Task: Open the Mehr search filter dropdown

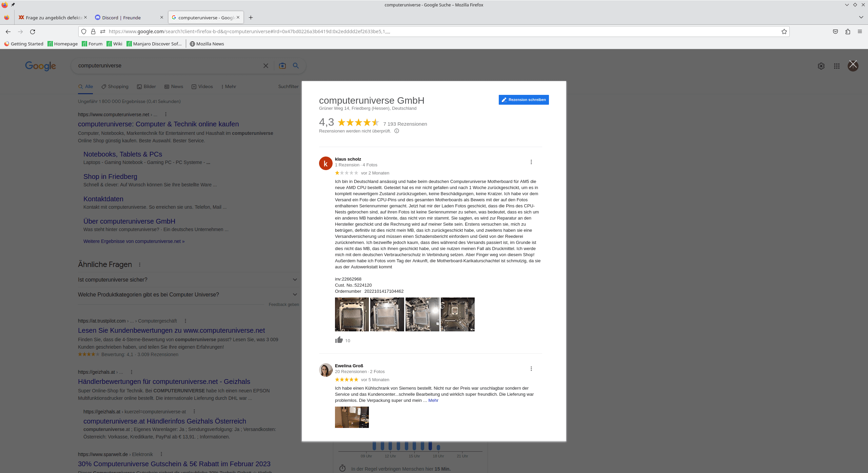Action: (x=229, y=87)
